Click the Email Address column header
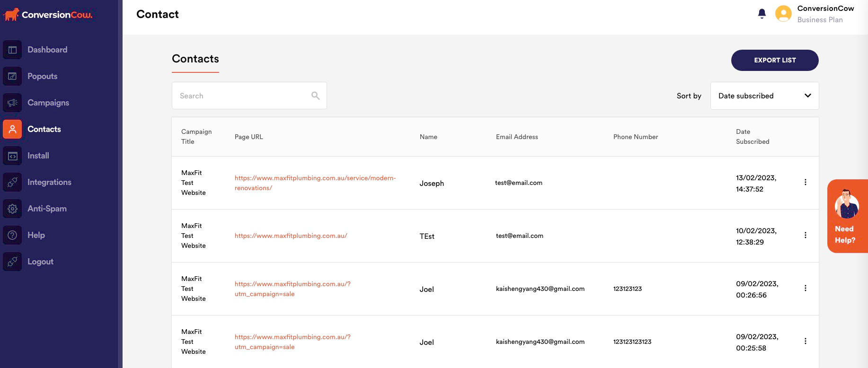This screenshot has width=868, height=368. [517, 137]
